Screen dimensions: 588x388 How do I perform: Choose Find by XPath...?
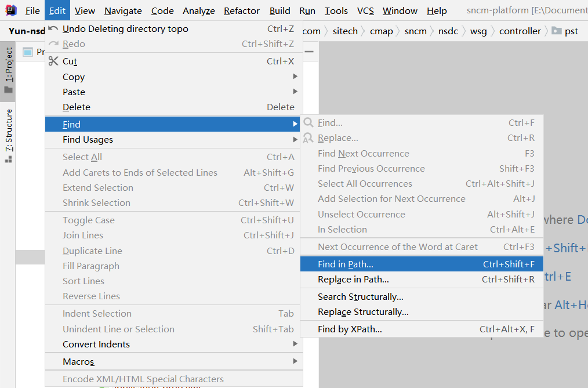[x=422, y=329]
